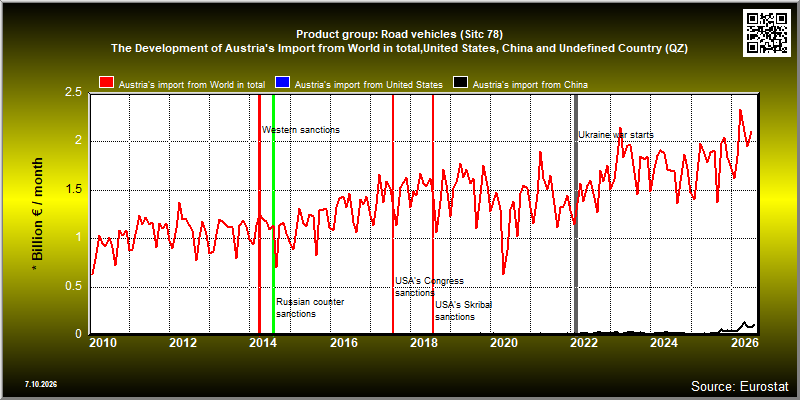Click the 2018 x-axis label
The height and width of the screenshot is (400, 800).
click(x=423, y=343)
